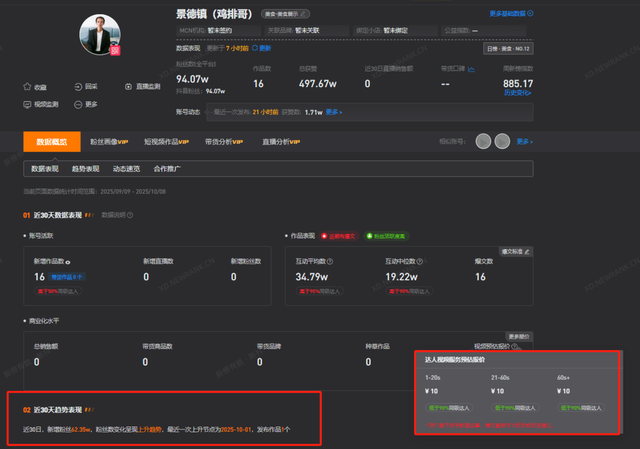This screenshot has height=449, width=640.
Task: Open 视频监测 video monitoring
Action: [x=41, y=104]
